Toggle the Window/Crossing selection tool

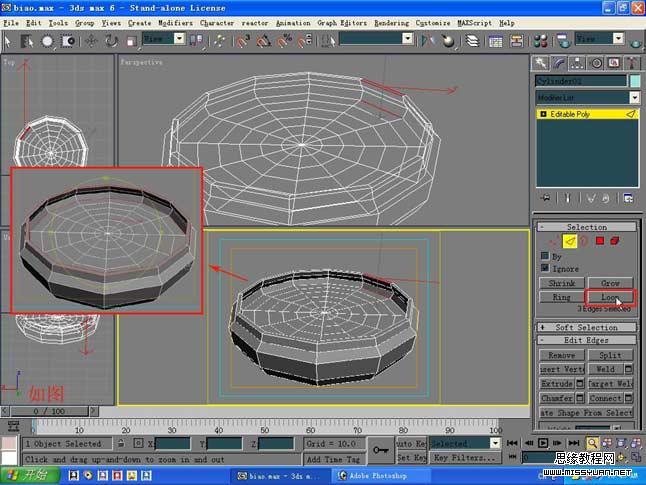[68, 41]
